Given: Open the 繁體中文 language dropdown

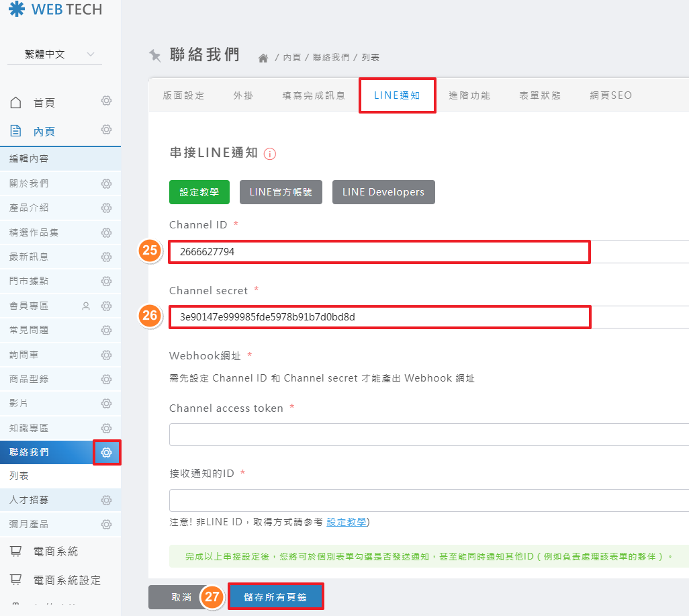Looking at the screenshot, I should pos(54,54).
